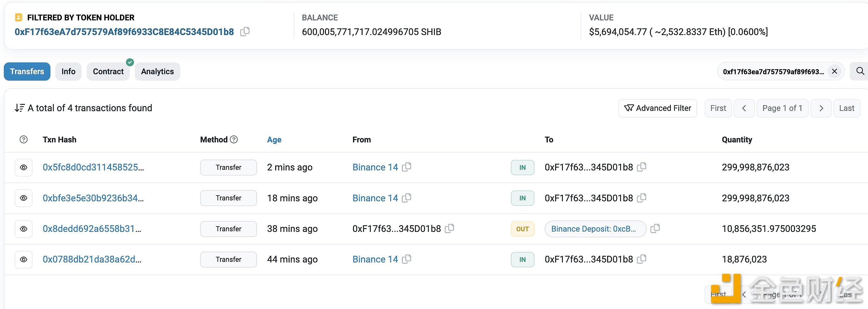The height and width of the screenshot is (309, 868).
Task: Open the Contract tab
Action: [108, 71]
